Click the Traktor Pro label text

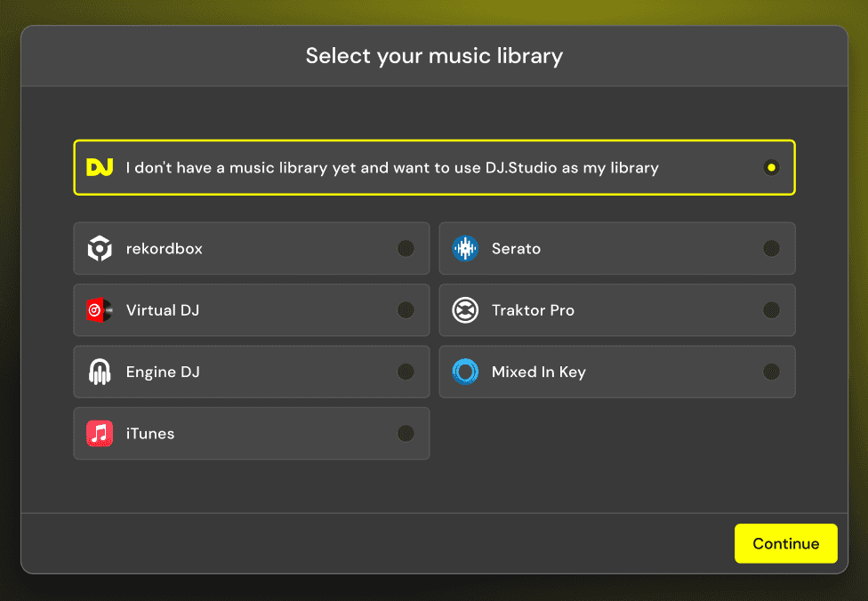click(533, 310)
